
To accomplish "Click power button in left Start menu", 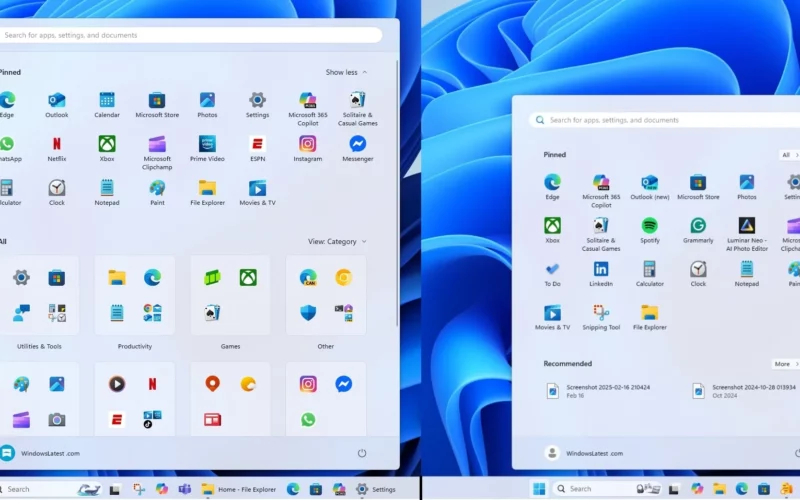I will [x=362, y=453].
